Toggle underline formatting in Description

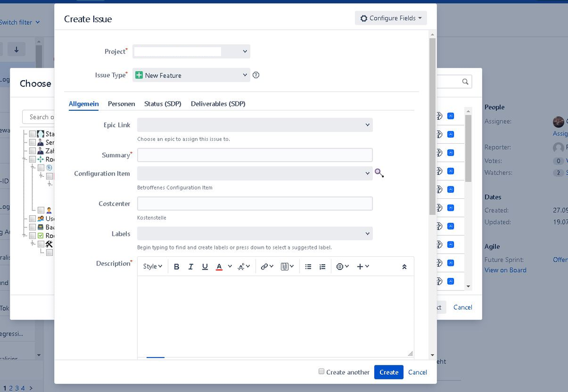205,266
